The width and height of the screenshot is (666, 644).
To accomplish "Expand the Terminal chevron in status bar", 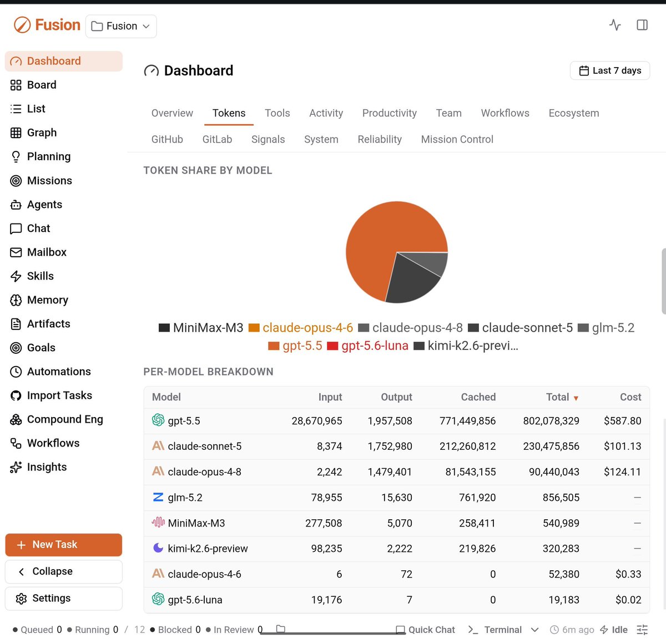I will tap(534, 630).
